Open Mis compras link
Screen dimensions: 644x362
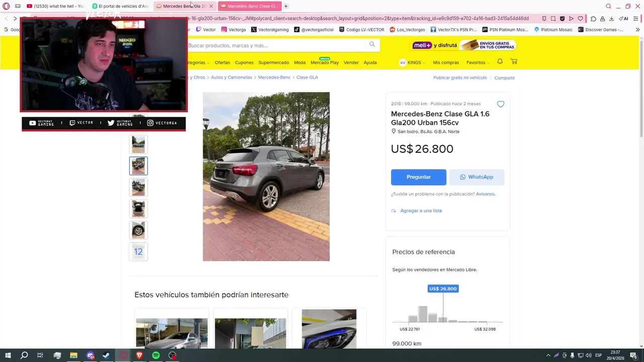click(446, 63)
